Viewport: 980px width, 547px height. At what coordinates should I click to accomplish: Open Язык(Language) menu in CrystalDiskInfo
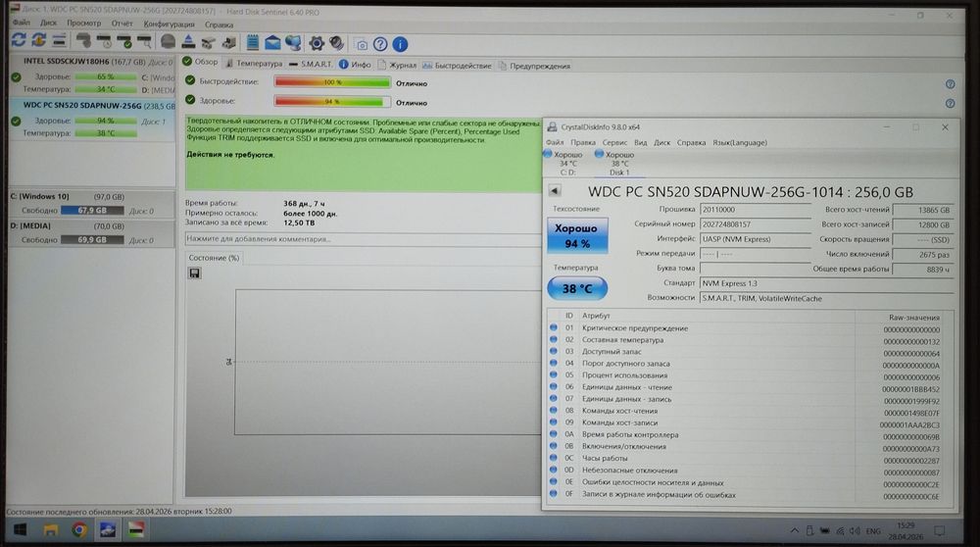(740, 142)
